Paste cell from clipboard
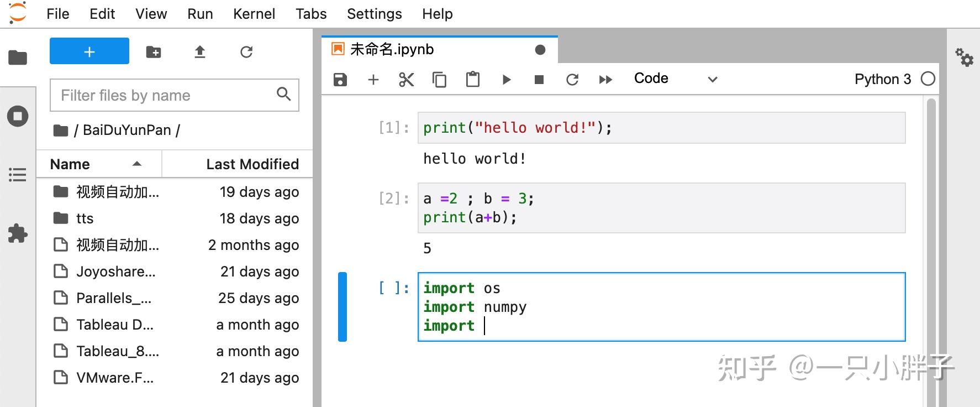The width and height of the screenshot is (980, 407). pyautogui.click(x=473, y=80)
